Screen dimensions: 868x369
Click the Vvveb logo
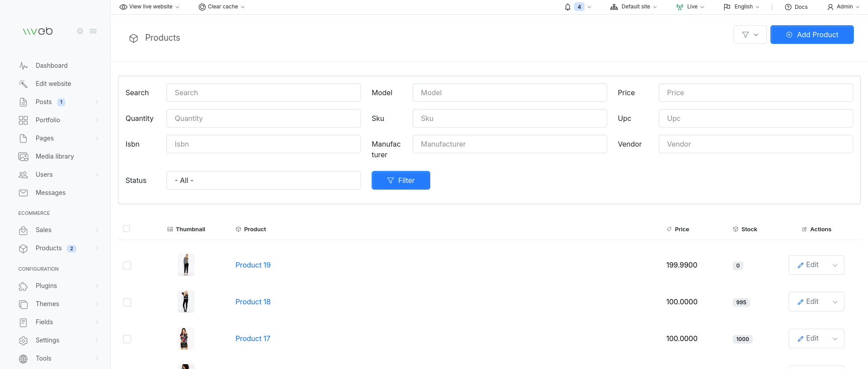pyautogui.click(x=38, y=31)
